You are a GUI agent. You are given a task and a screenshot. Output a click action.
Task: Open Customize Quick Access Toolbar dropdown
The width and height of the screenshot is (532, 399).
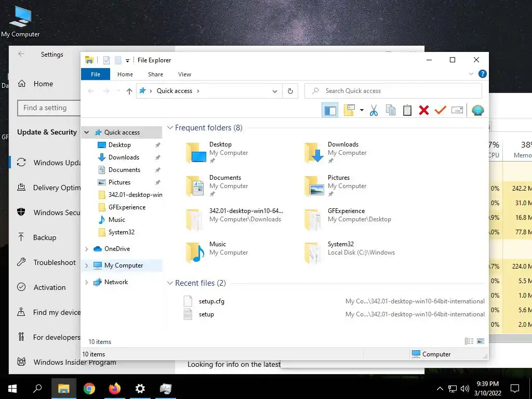(127, 61)
